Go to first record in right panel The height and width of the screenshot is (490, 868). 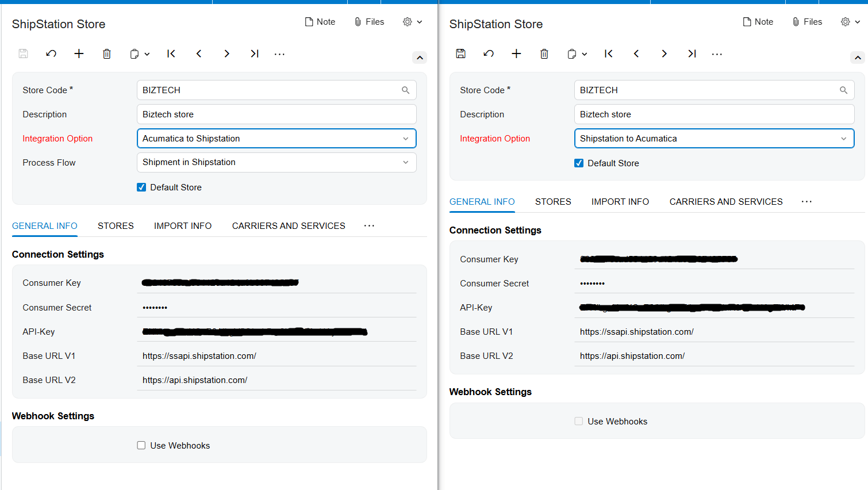(609, 53)
